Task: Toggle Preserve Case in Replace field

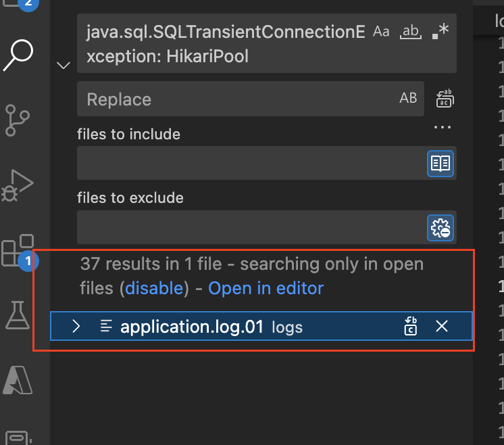Action: point(408,98)
